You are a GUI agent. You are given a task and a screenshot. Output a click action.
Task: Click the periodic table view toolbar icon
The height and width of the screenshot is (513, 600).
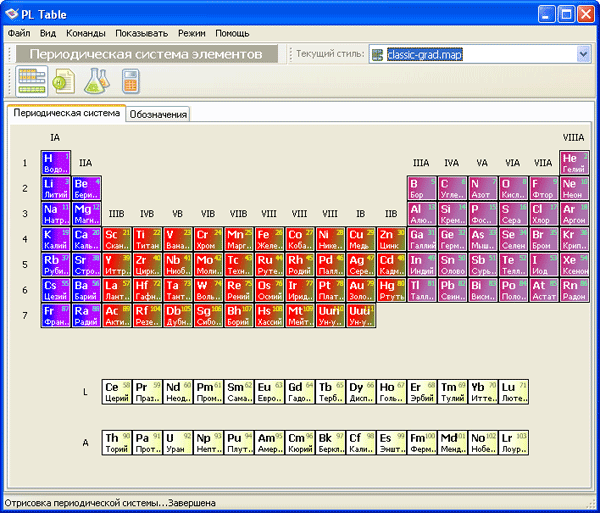click(x=32, y=80)
